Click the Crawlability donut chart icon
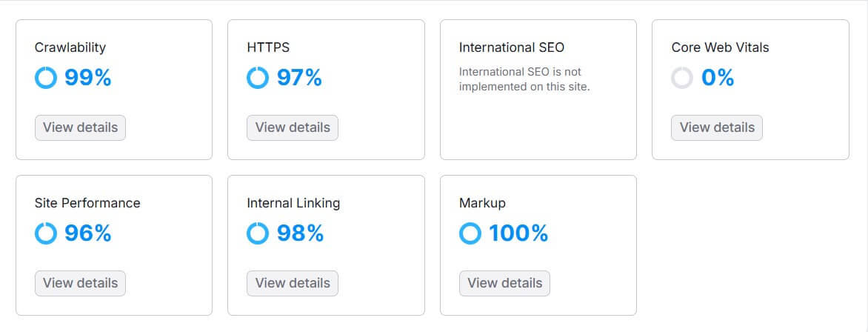 tap(45, 78)
